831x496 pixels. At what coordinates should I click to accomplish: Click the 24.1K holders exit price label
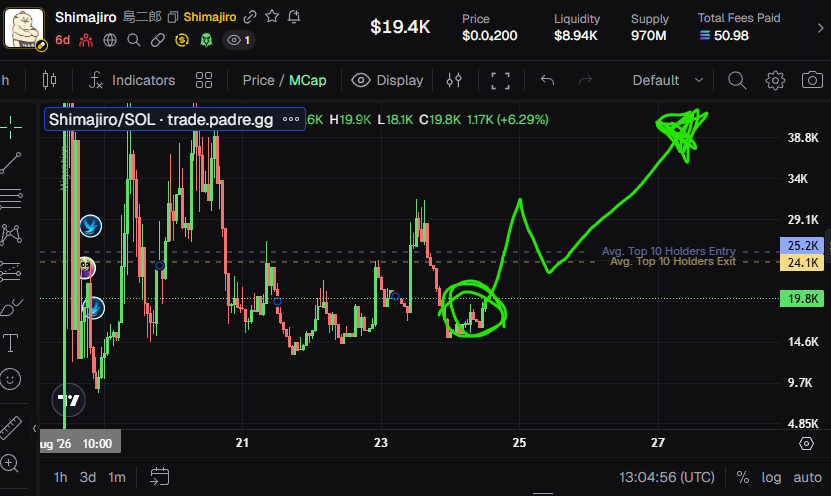point(802,263)
